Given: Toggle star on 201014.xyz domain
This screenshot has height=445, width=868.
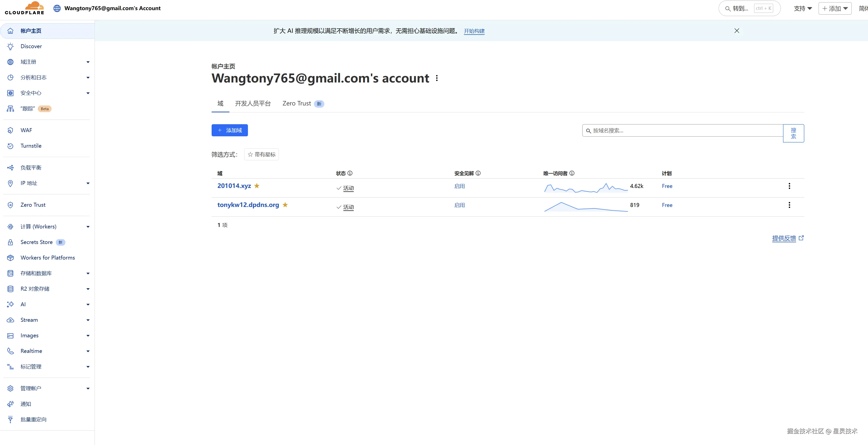Looking at the screenshot, I should 257,186.
